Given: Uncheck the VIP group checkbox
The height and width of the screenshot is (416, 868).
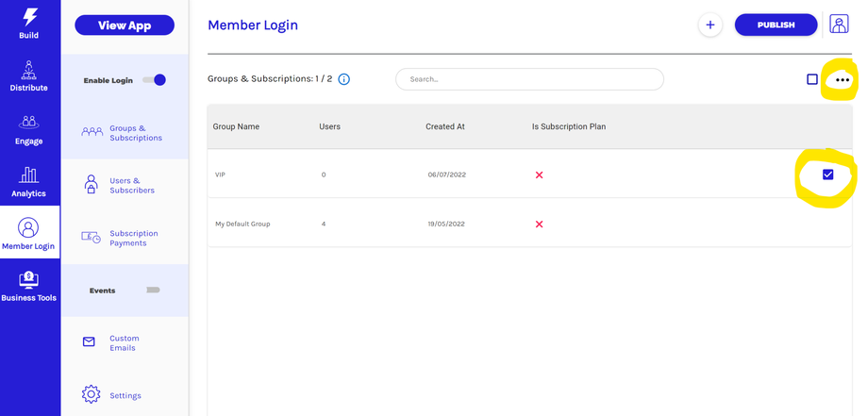Looking at the screenshot, I should tap(827, 175).
